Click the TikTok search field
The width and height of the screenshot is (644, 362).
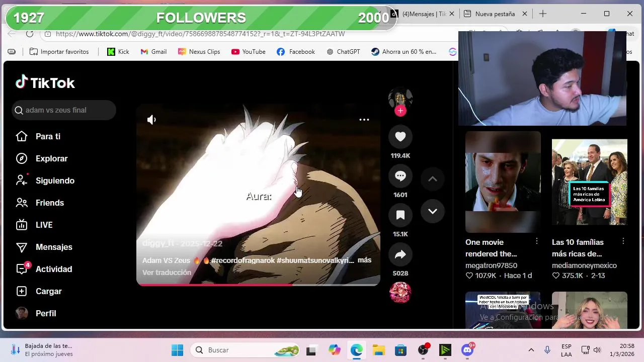(64, 110)
